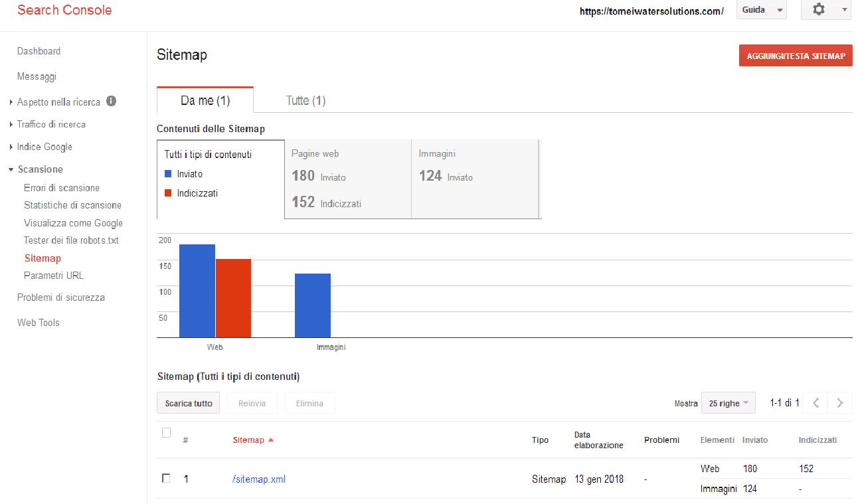The image size is (858, 504).
Task: Click the tomeiwatersolutions.com site URL
Action: pos(651,11)
